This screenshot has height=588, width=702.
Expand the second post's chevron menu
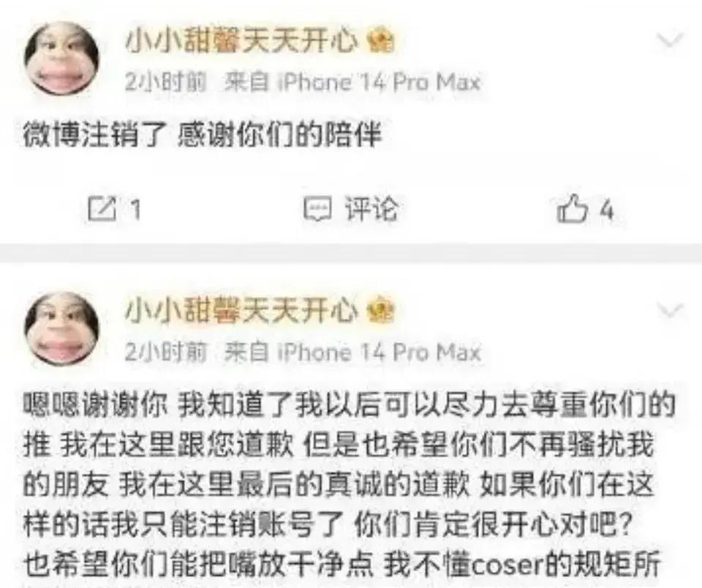tap(671, 310)
